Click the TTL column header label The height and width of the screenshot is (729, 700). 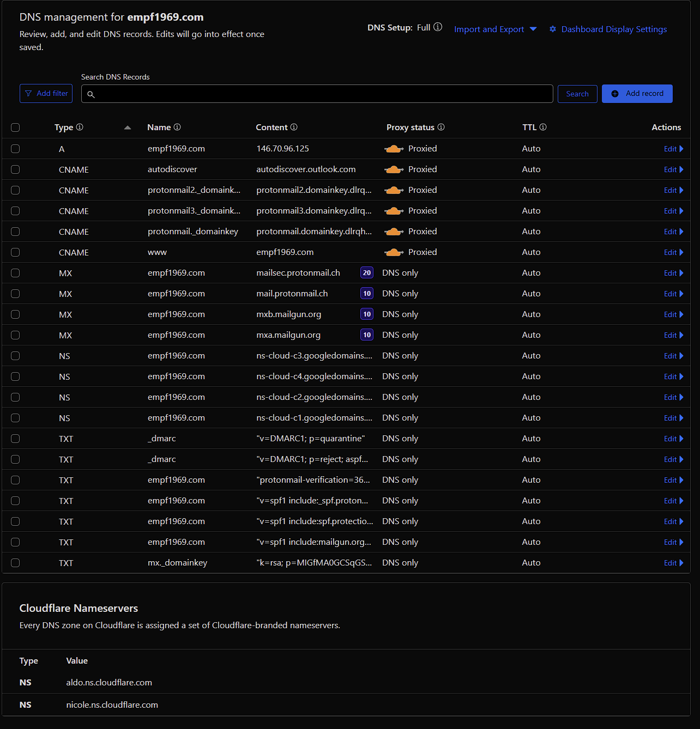(x=529, y=127)
